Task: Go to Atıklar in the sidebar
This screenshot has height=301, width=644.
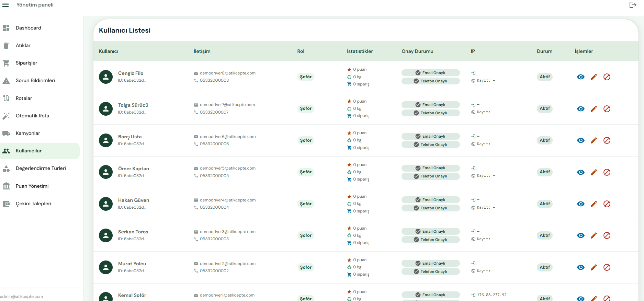Action: pyautogui.click(x=40, y=45)
